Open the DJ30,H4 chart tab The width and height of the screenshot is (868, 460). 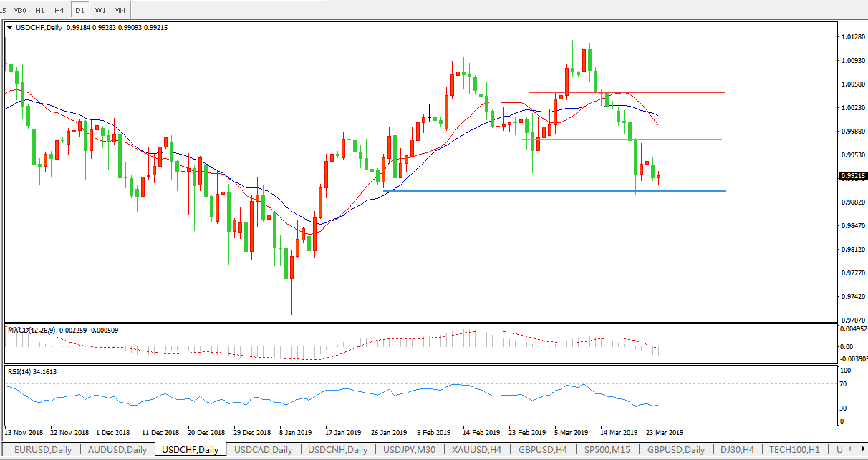(736, 450)
